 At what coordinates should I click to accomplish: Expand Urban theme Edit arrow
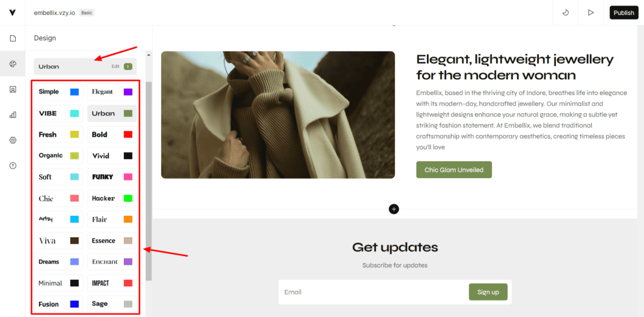click(x=128, y=66)
